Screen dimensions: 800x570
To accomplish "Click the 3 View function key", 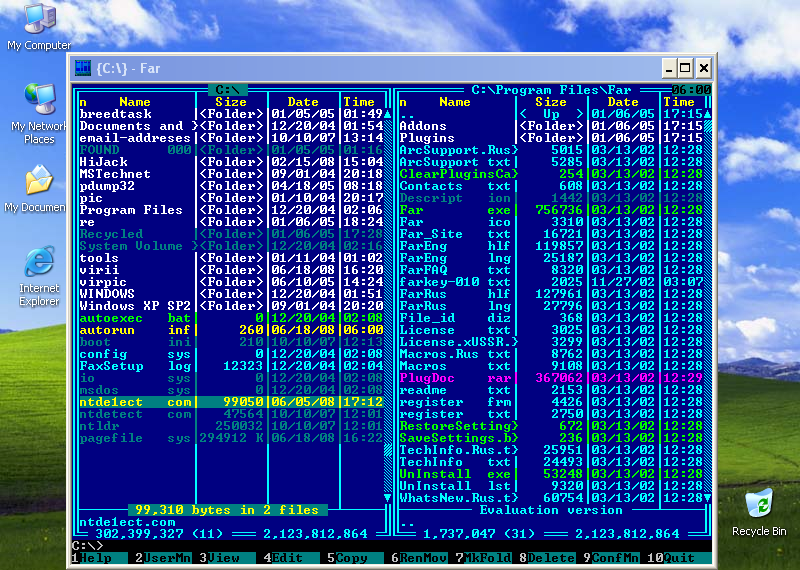I will (227, 558).
